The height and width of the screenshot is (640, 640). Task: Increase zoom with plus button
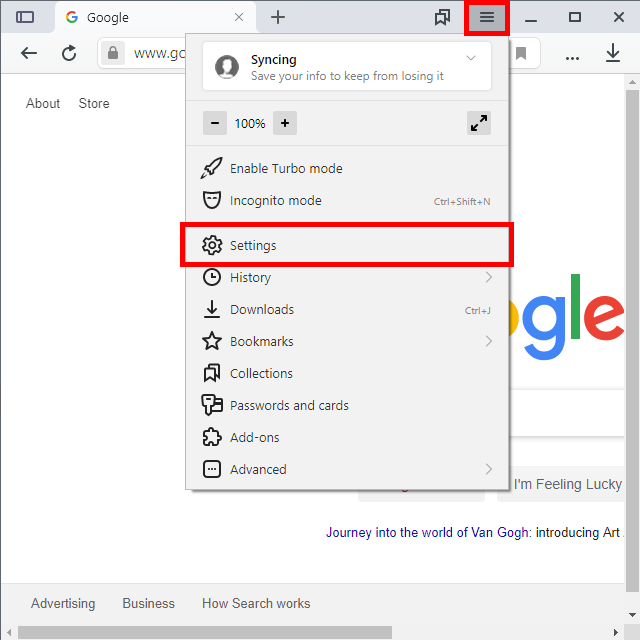(285, 123)
